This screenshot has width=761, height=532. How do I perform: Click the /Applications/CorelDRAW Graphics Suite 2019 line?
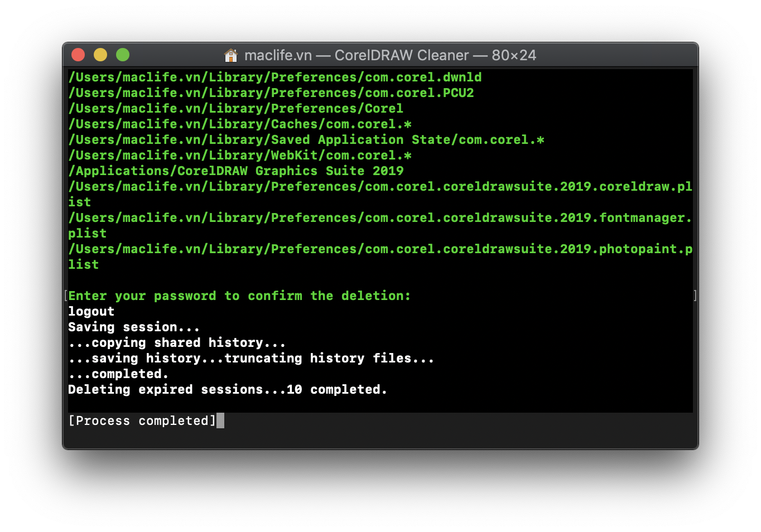(x=235, y=171)
